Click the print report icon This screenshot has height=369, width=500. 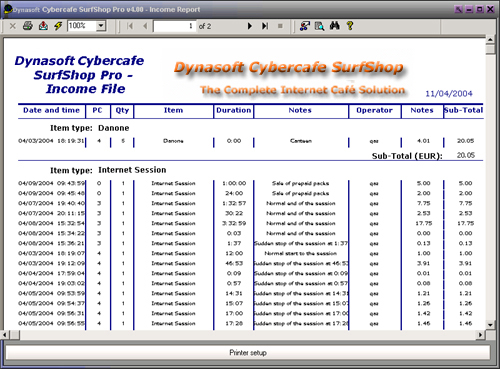28,26
